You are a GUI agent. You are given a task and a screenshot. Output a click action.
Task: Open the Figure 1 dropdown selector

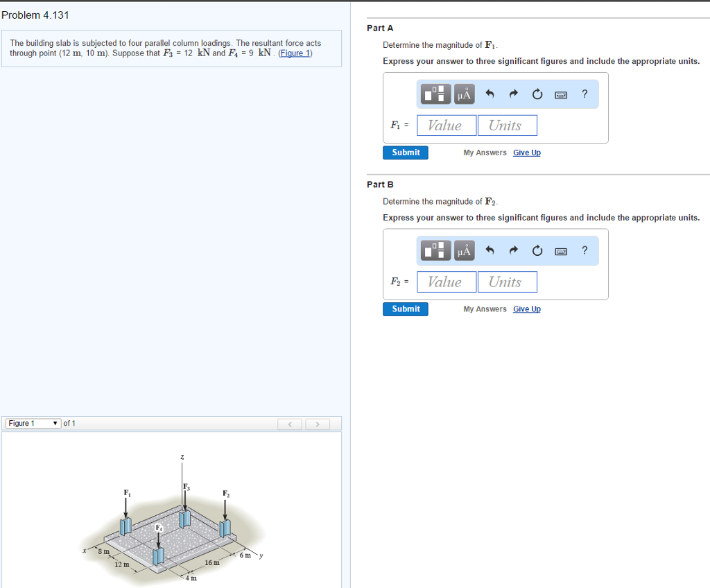33,423
